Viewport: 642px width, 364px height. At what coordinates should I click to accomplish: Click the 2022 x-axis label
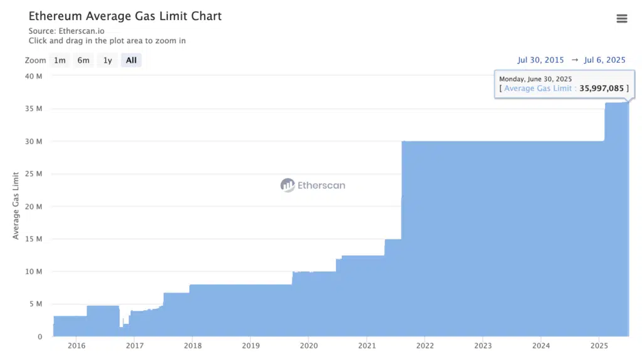click(x=425, y=346)
